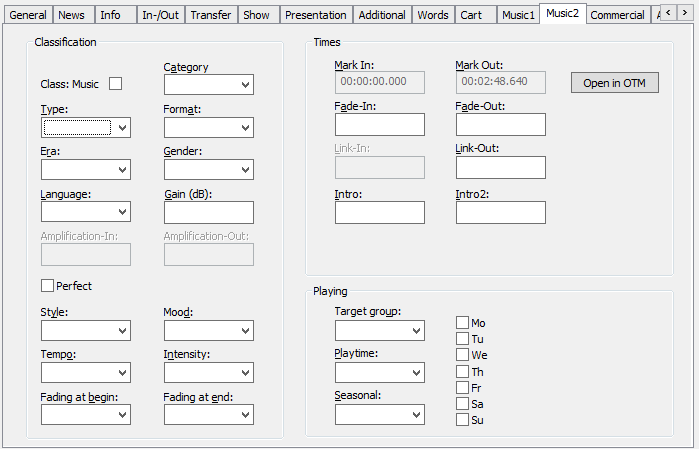The width and height of the screenshot is (699, 449).
Task: Open the Presentation tab
Action: coord(315,15)
